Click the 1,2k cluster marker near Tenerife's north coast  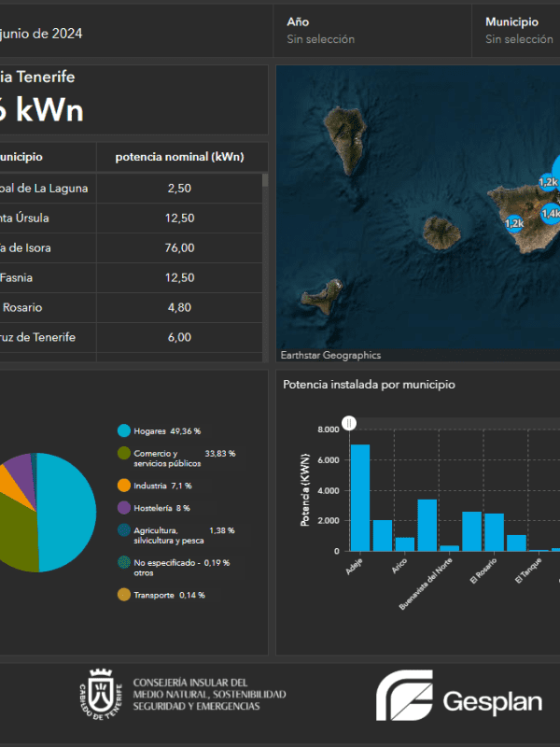point(548,182)
